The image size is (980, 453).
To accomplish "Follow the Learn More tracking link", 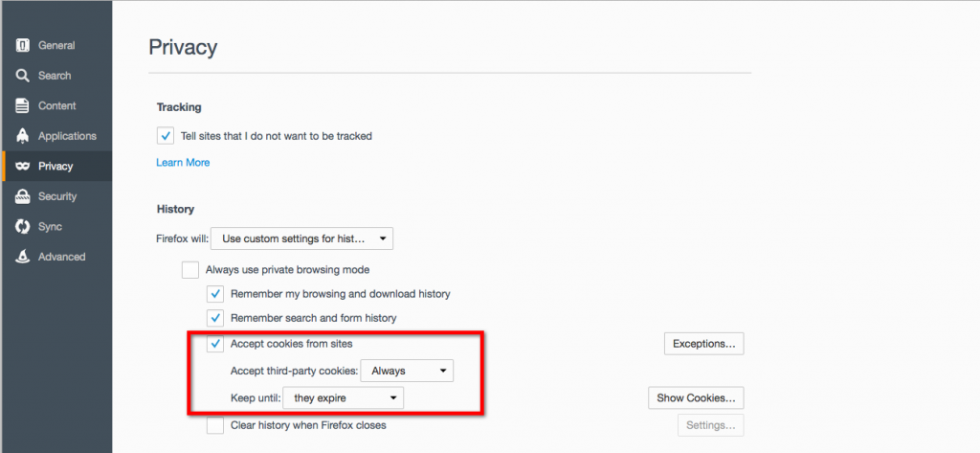I will [x=183, y=163].
